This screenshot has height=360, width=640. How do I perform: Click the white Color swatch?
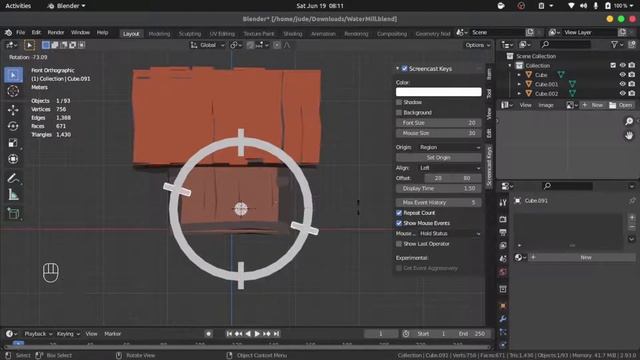click(438, 92)
